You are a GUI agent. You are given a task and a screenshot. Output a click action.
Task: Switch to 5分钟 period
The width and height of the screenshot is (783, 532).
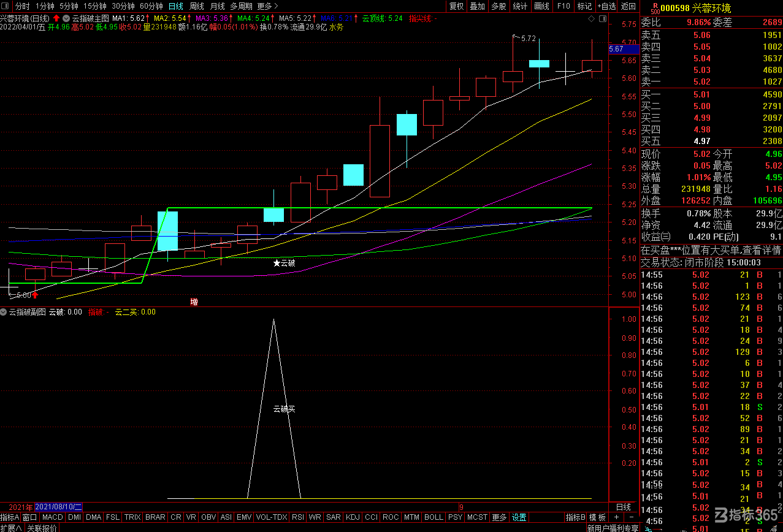point(69,6)
